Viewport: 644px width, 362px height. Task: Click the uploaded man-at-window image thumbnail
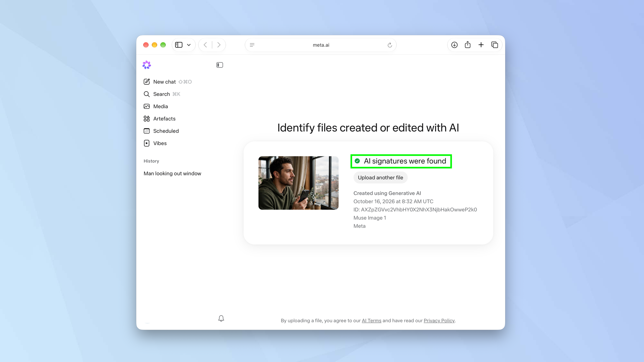pyautogui.click(x=298, y=183)
